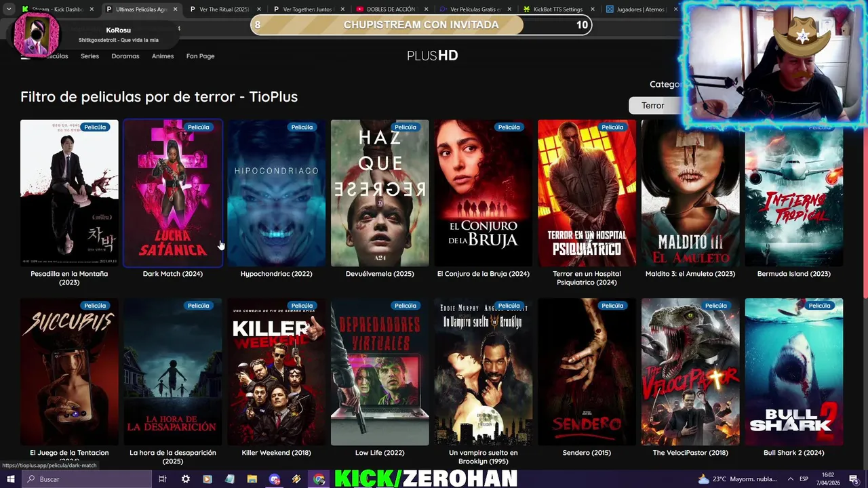
Task: Open the Hipocondriaco movie poster
Action: pyautogui.click(x=277, y=193)
